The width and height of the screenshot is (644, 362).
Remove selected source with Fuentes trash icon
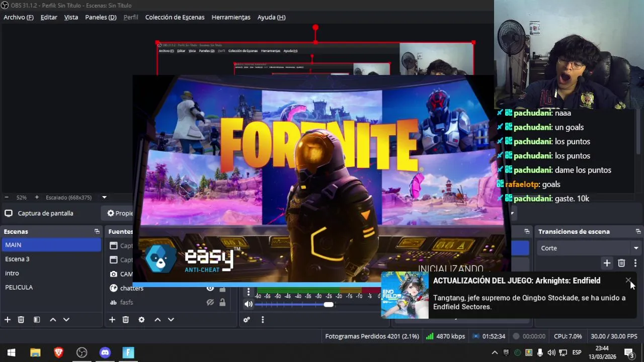tap(126, 320)
